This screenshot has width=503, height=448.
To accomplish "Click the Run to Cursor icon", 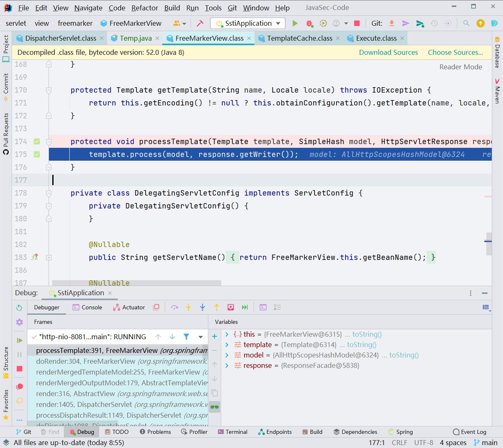I will coord(230,307).
